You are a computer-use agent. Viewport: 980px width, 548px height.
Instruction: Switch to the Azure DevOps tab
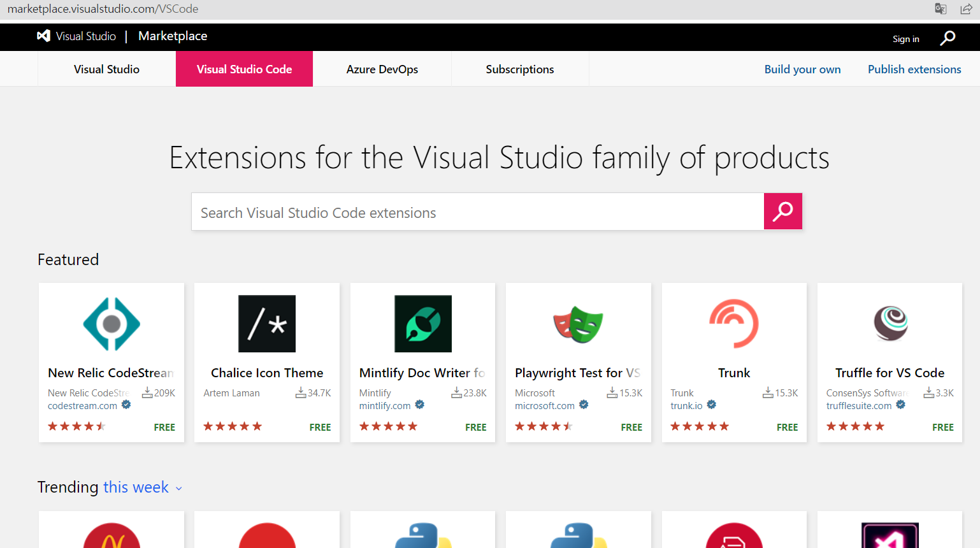tap(382, 69)
